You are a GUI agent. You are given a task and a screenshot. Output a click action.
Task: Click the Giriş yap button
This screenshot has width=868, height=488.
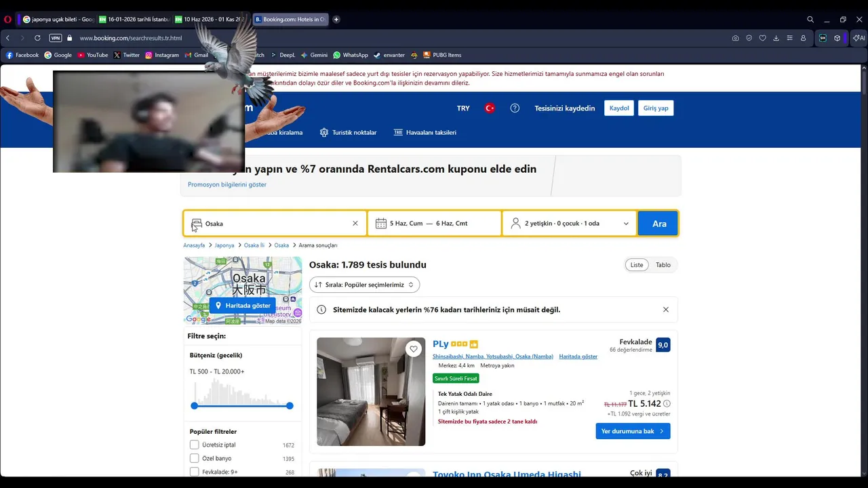click(x=656, y=108)
